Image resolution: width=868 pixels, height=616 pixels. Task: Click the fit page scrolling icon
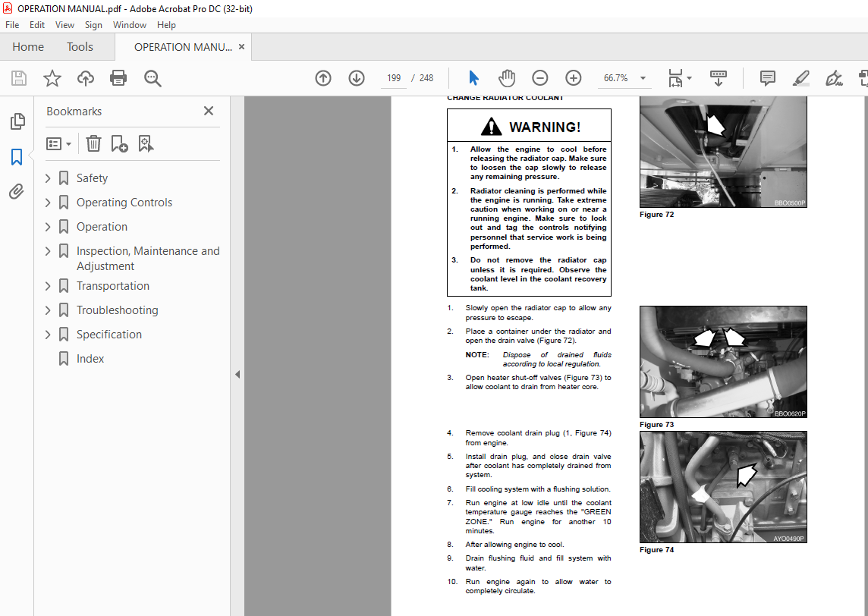(675, 78)
